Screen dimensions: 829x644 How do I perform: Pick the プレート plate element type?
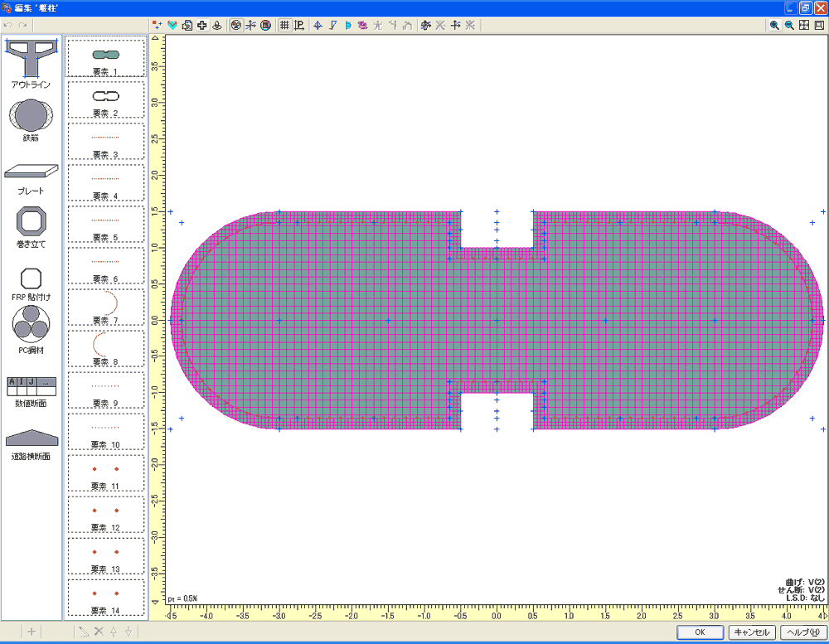[x=32, y=179]
